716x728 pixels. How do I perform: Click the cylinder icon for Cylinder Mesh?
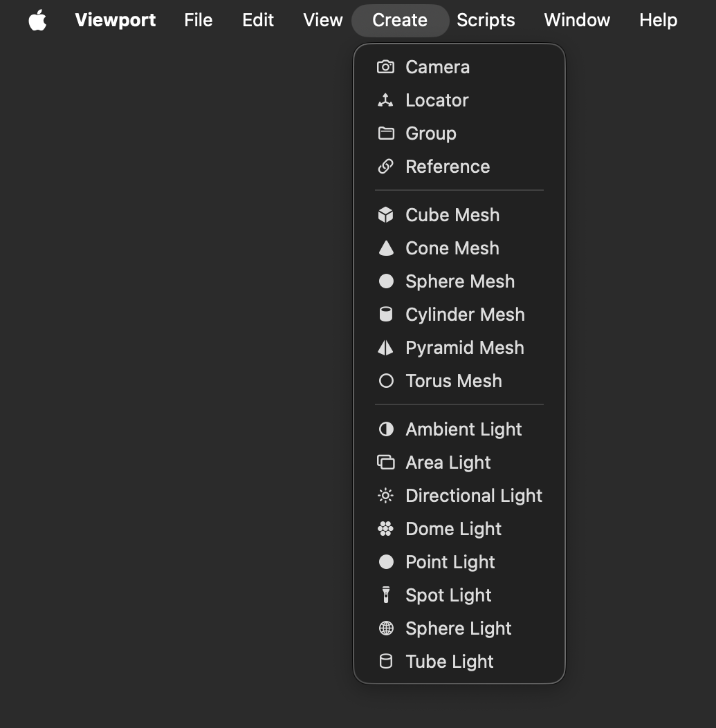[x=385, y=315]
